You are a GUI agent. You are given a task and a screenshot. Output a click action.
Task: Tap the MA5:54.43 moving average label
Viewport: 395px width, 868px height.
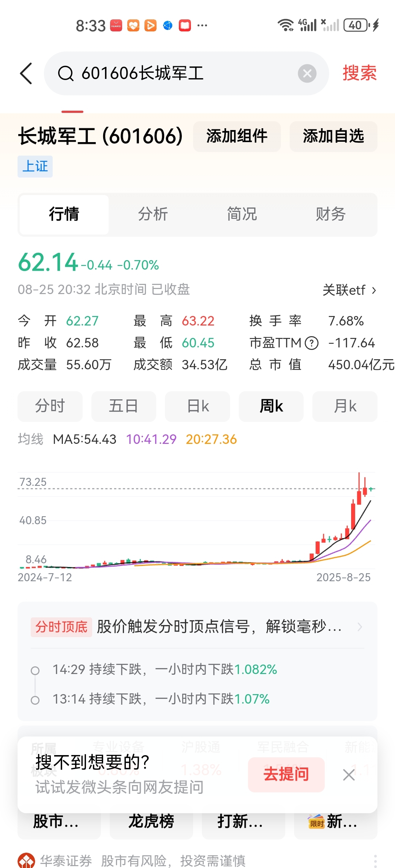84,439
